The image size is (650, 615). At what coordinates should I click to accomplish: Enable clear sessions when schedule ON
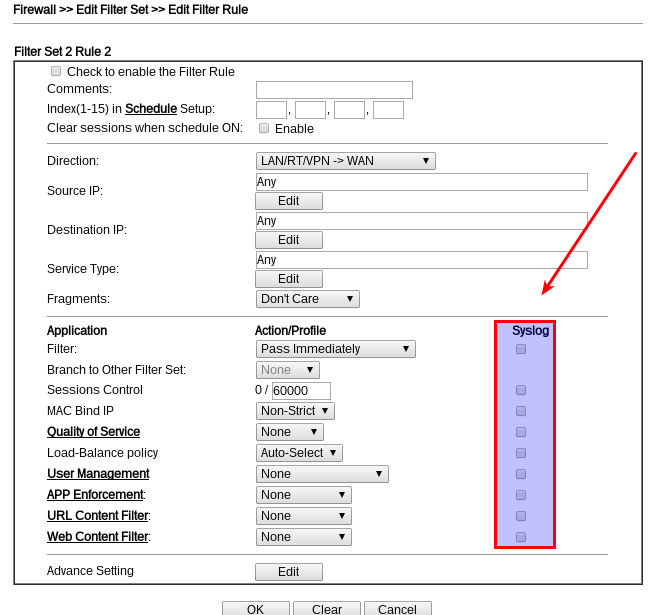click(x=264, y=128)
